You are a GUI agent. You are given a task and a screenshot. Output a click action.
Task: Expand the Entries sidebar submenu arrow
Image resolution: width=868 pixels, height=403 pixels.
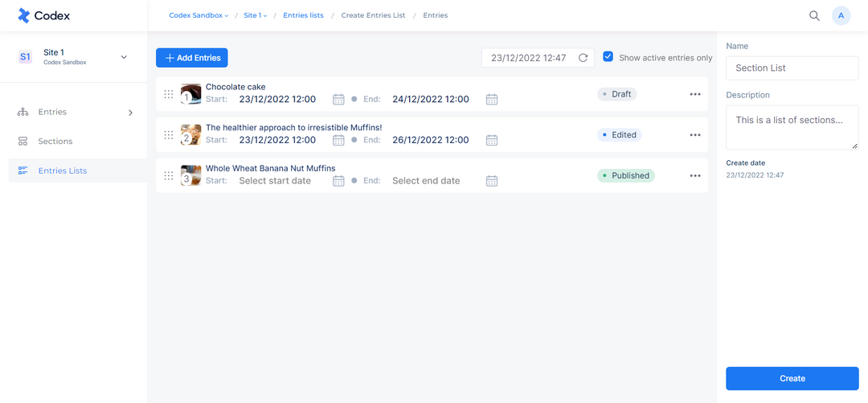tap(131, 113)
